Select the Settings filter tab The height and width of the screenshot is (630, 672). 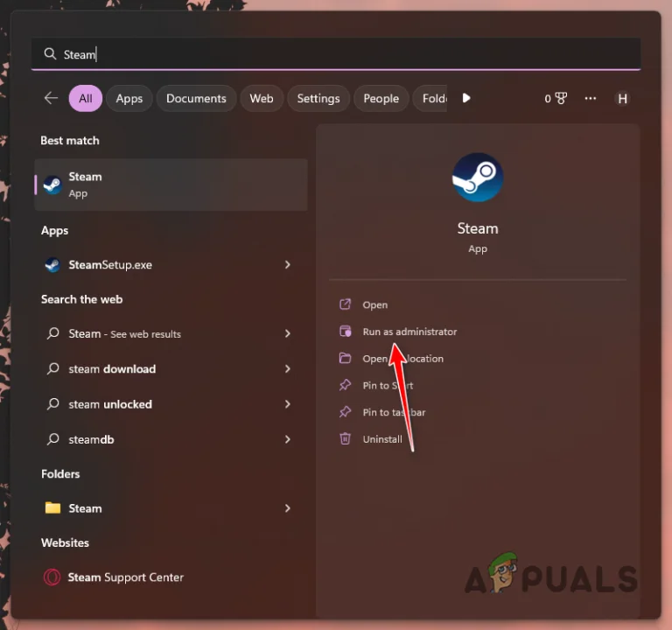(318, 99)
